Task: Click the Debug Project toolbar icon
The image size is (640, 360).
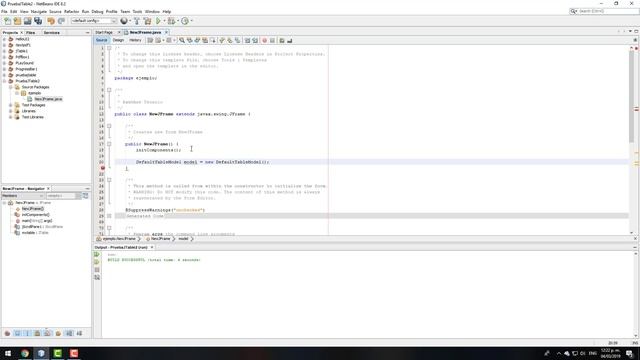Action: [171, 21]
